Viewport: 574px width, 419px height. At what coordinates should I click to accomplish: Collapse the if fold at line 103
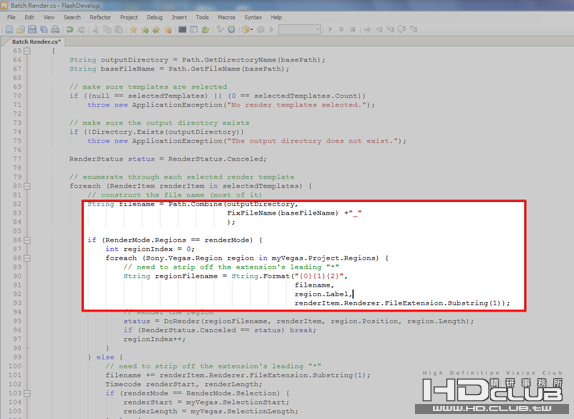[x=27, y=394]
